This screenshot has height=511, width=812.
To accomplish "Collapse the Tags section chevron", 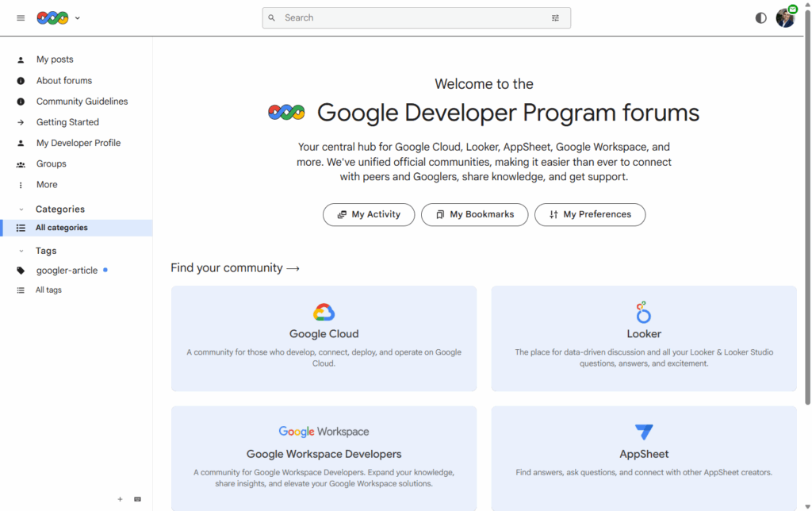I will pyautogui.click(x=21, y=251).
